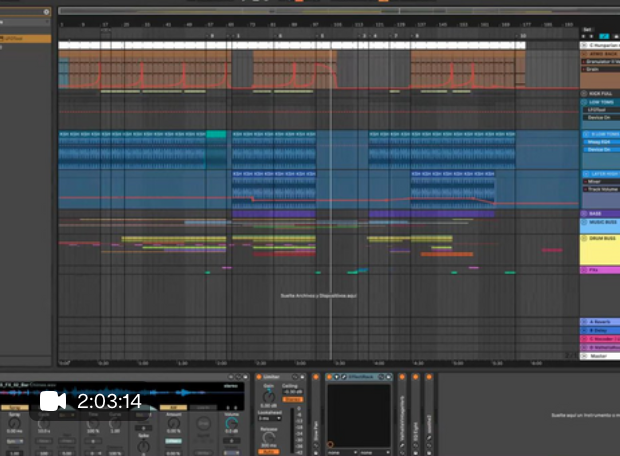
Task: Select the Master track
Action: 600,356
